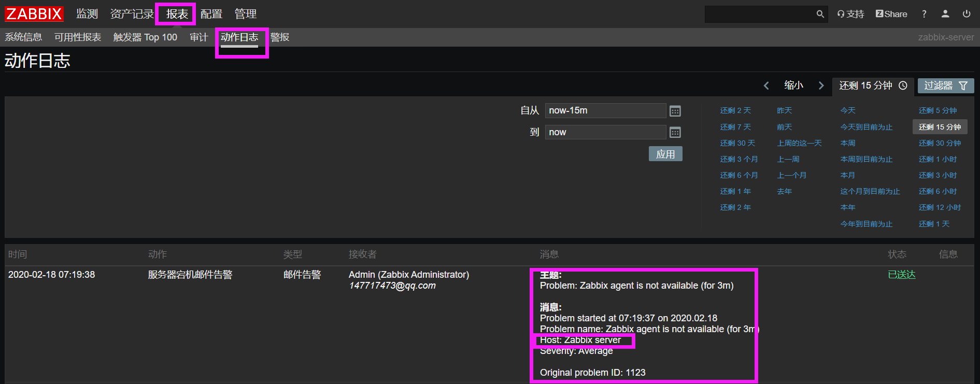The image size is (980, 384).
Task: Open the help question mark icon
Action: [924, 14]
